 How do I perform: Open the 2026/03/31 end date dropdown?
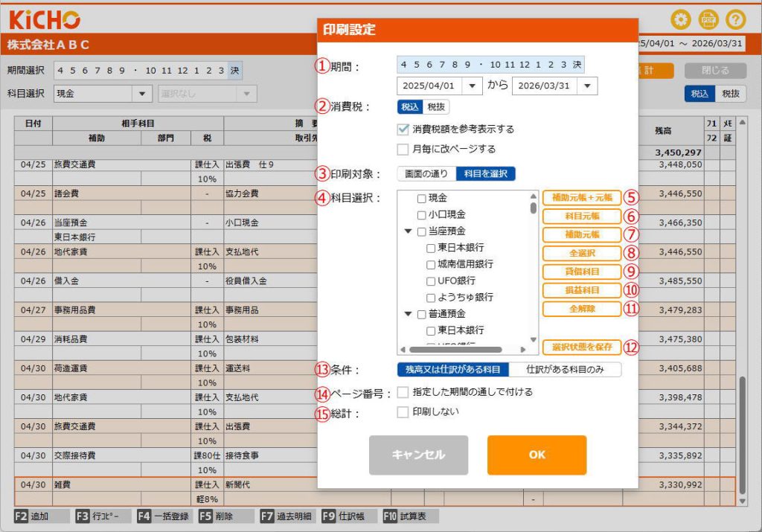coord(587,86)
